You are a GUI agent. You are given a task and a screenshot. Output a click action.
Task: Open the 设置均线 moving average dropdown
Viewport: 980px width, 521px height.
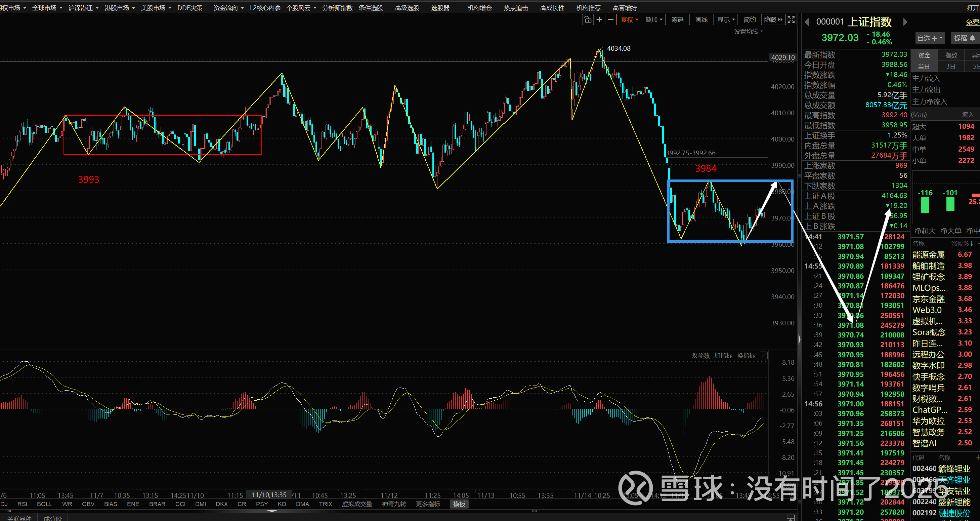tap(748, 32)
